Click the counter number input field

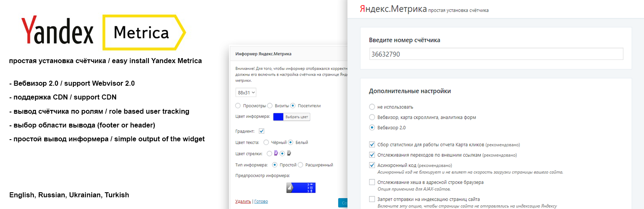pyautogui.click(x=496, y=54)
